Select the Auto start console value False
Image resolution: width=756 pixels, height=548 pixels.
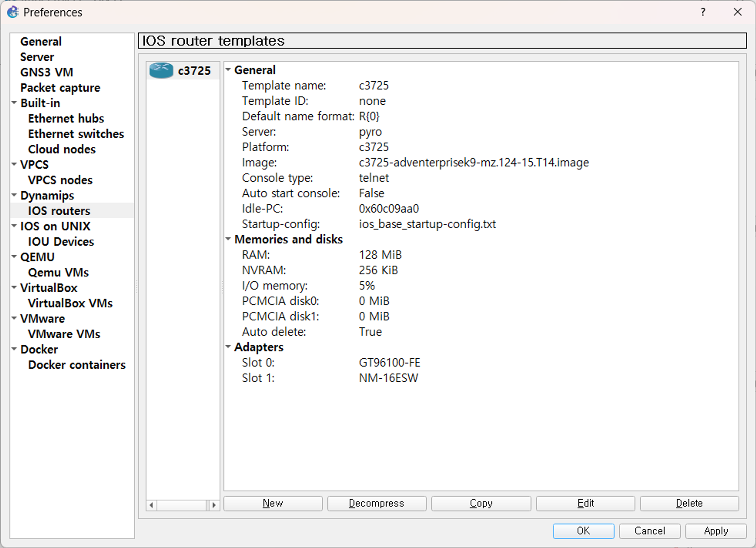[x=371, y=194]
